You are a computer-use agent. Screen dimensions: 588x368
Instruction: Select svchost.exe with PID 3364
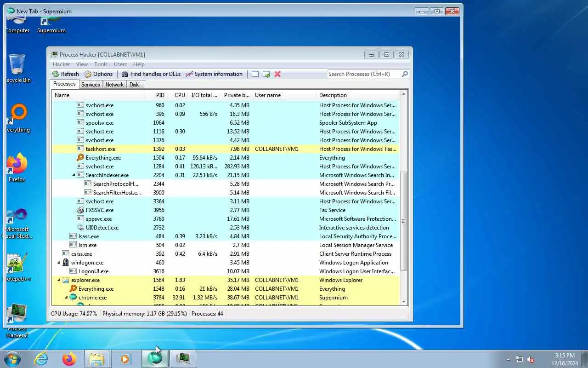(x=226, y=201)
